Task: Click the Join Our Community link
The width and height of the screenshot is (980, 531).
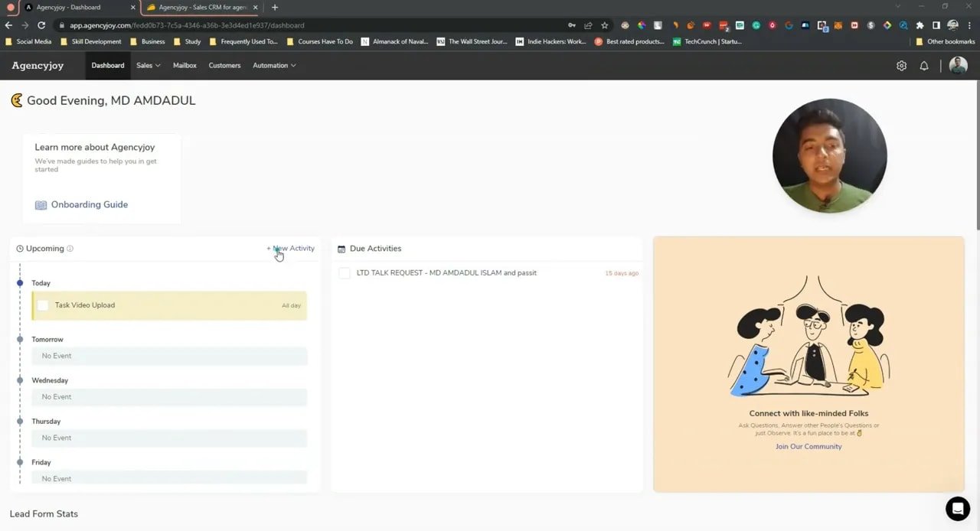Action: [808, 446]
